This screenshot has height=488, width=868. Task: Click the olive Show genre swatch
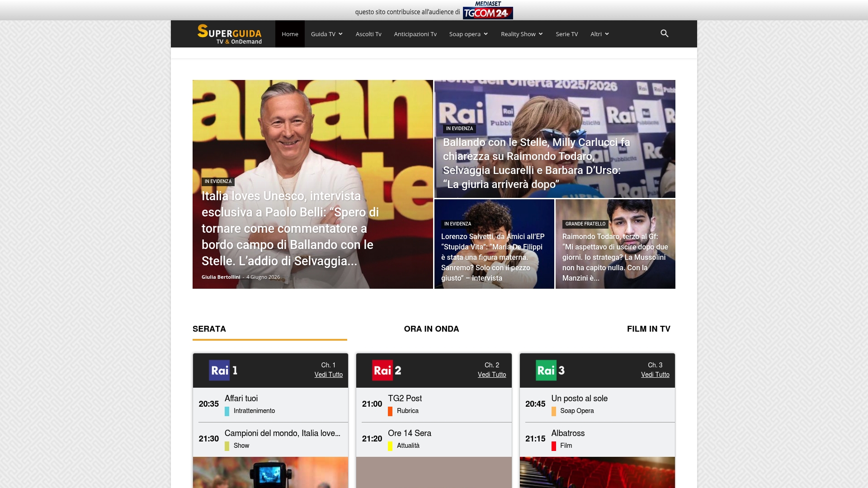point(227,446)
